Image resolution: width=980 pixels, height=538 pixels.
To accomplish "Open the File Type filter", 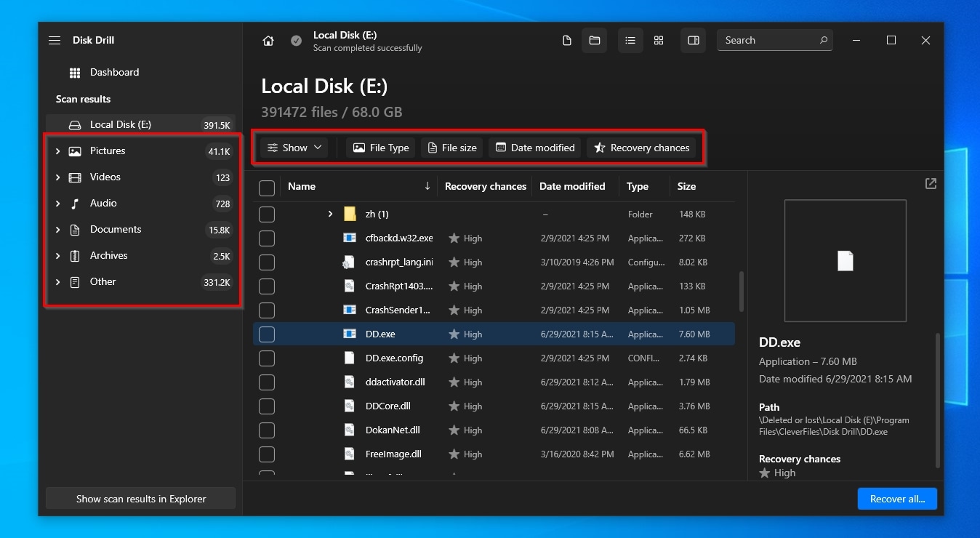I will (381, 148).
